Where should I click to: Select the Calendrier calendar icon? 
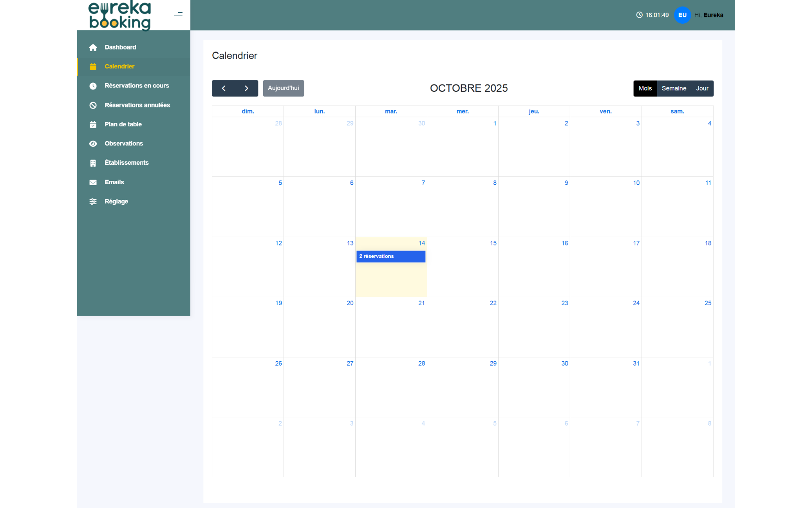point(93,66)
